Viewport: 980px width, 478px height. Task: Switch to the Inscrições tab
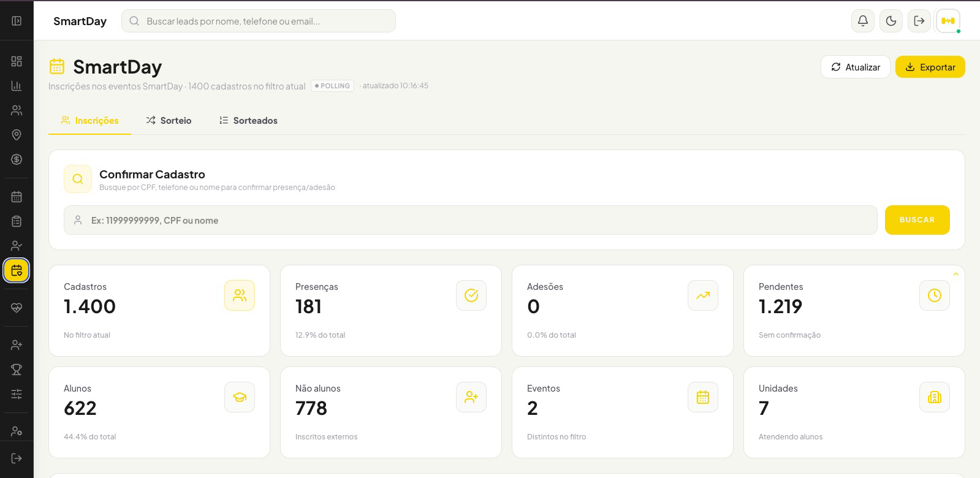tap(89, 120)
